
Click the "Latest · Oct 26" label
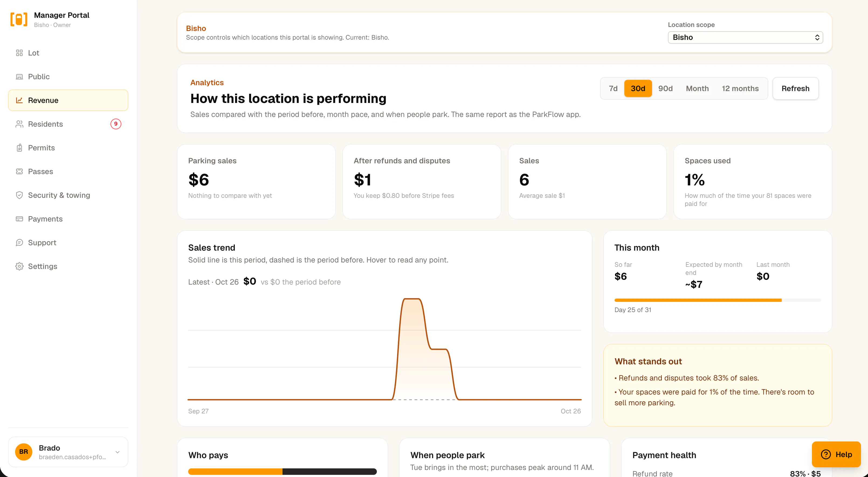213,282
